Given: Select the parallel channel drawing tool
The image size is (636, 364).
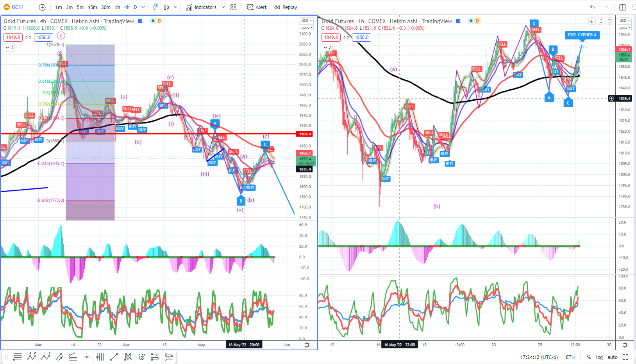Looking at the screenshot, I should point(59,357).
